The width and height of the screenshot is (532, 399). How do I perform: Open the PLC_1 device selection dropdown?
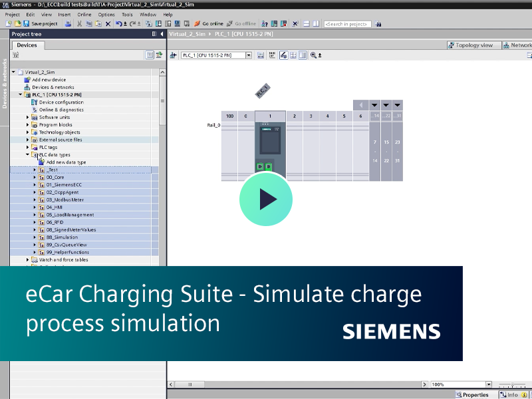pyautogui.click(x=249, y=55)
